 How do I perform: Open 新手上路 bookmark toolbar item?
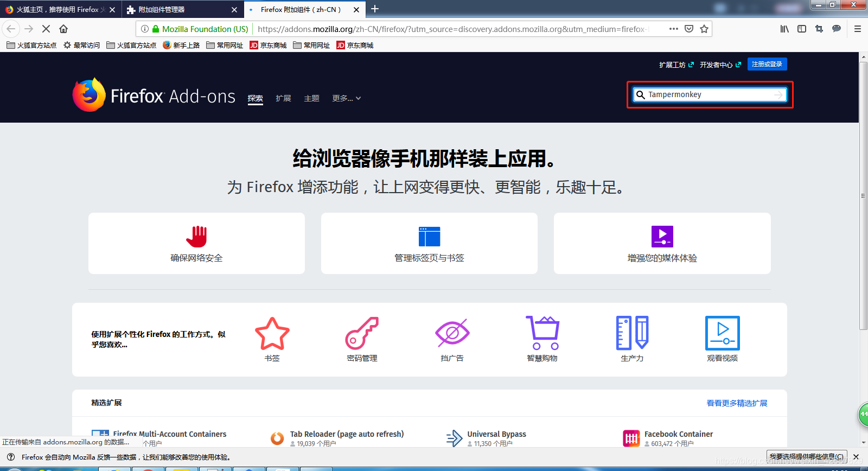[x=181, y=45]
